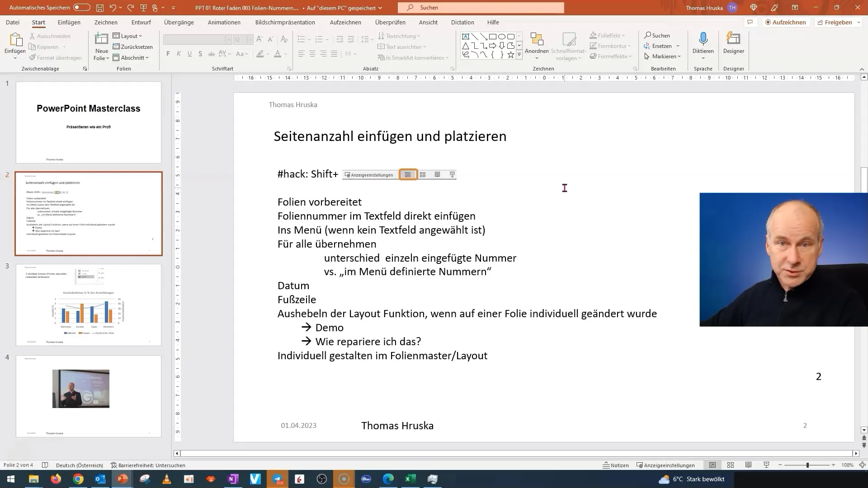Click the Bold formatting icon
The width and height of the screenshot is (868, 488).
168,54
